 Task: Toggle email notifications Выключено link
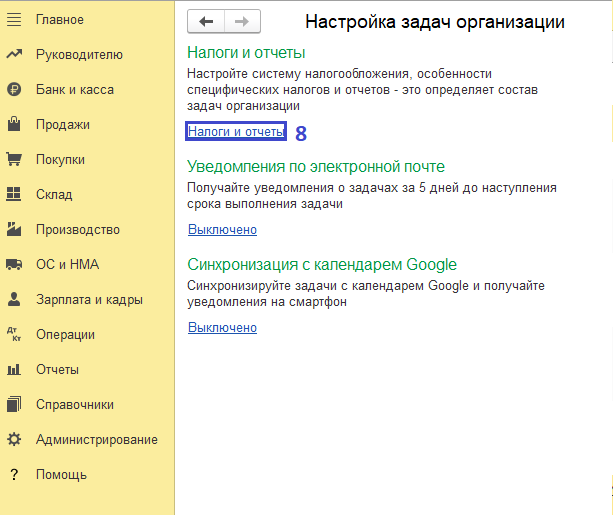pos(222,230)
